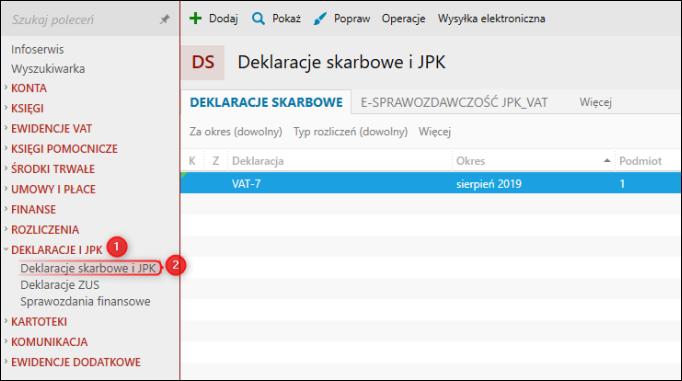Select FINANSE in the navigation tree
Screen dimensions: 682x381
click(33, 210)
